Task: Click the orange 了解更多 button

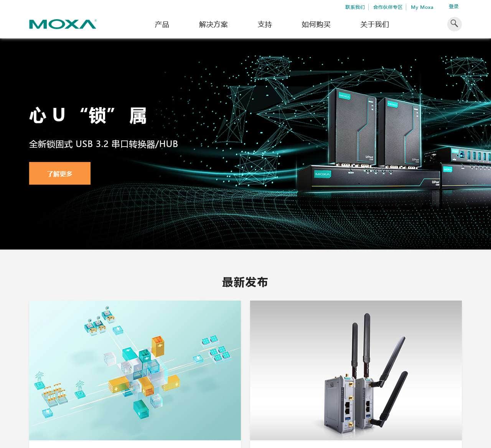Action: 60,174
